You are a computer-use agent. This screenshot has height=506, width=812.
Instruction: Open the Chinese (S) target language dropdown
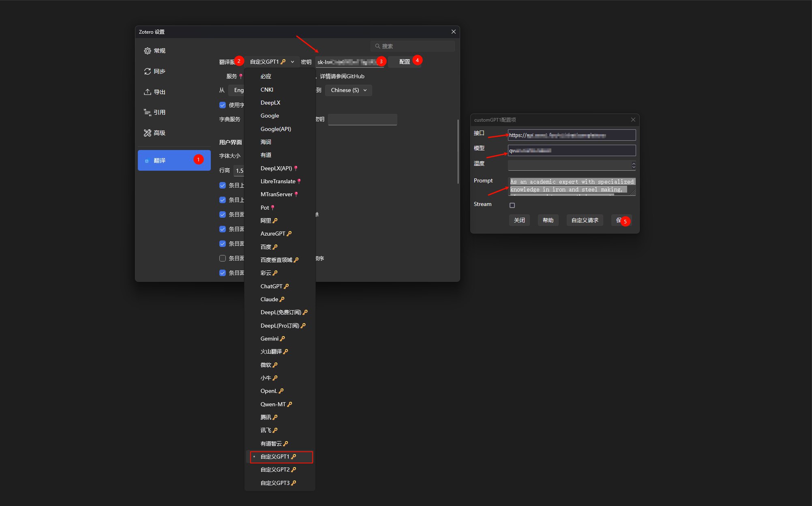(348, 90)
